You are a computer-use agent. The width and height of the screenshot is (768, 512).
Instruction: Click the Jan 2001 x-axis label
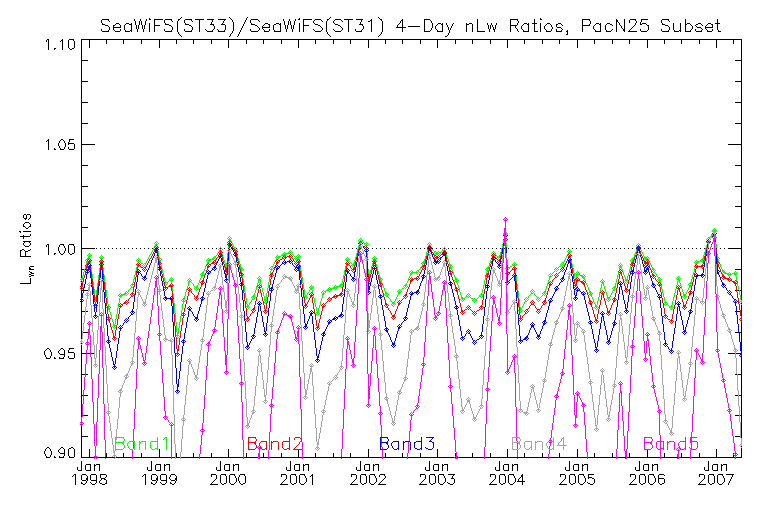click(x=297, y=473)
